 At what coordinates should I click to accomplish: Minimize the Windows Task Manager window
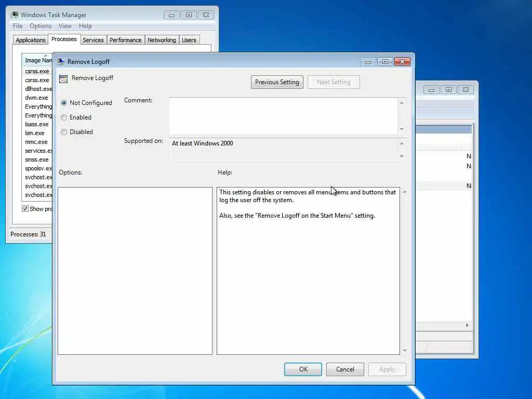[171, 15]
